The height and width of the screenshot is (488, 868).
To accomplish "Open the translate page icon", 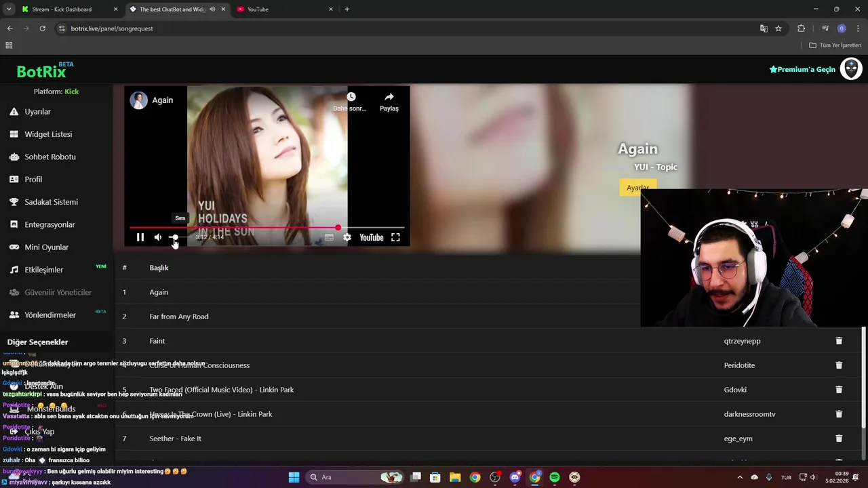I will click(764, 28).
